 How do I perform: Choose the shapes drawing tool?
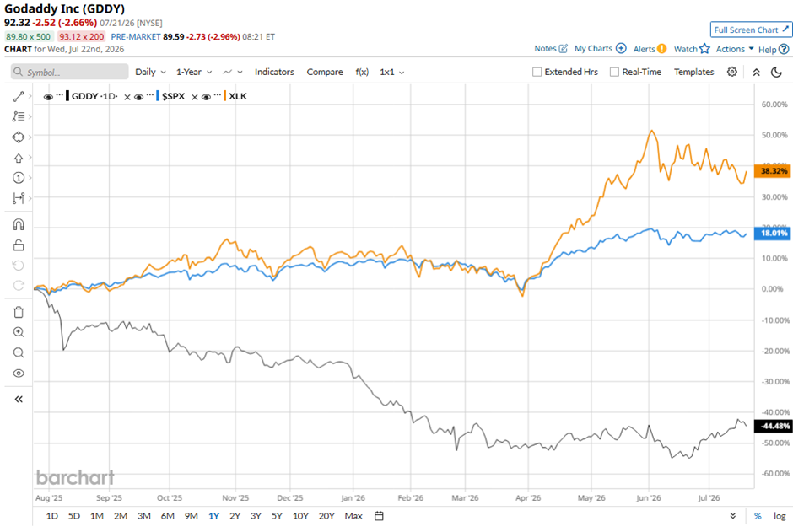point(19,137)
